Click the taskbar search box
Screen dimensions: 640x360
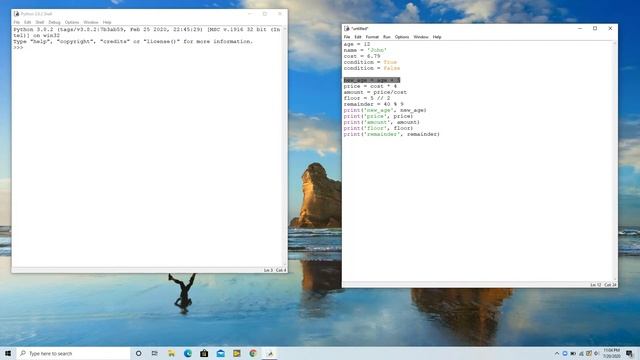(73, 353)
